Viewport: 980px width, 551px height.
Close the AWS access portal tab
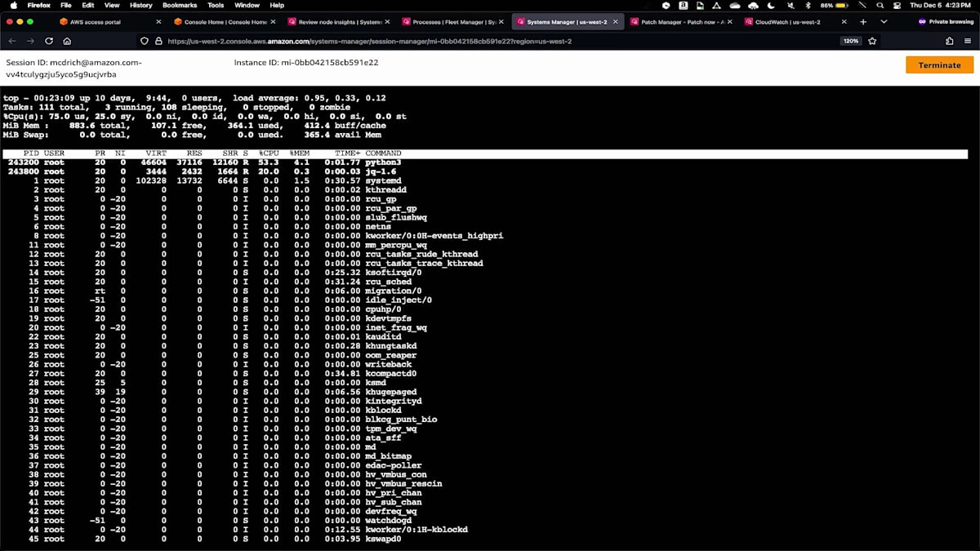[158, 22]
